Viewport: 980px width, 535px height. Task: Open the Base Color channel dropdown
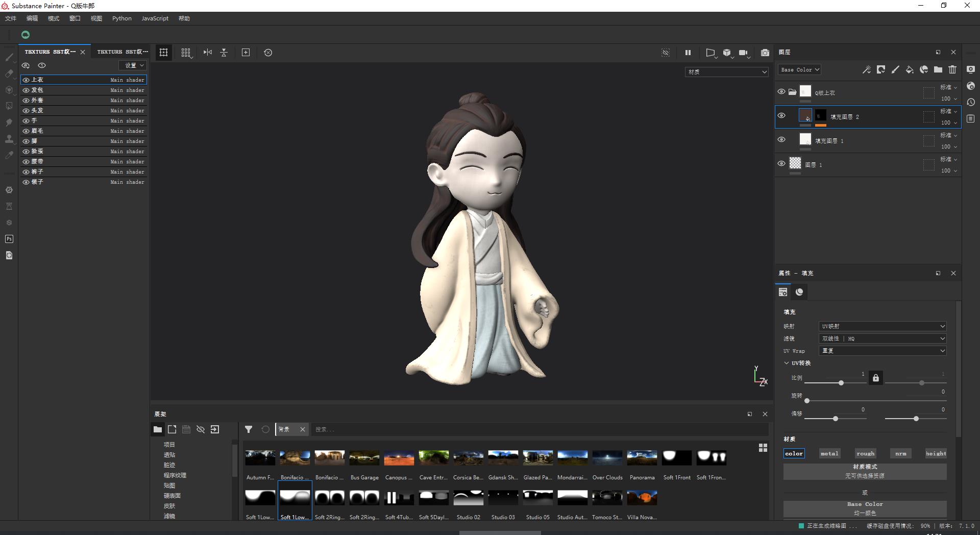[x=800, y=69]
